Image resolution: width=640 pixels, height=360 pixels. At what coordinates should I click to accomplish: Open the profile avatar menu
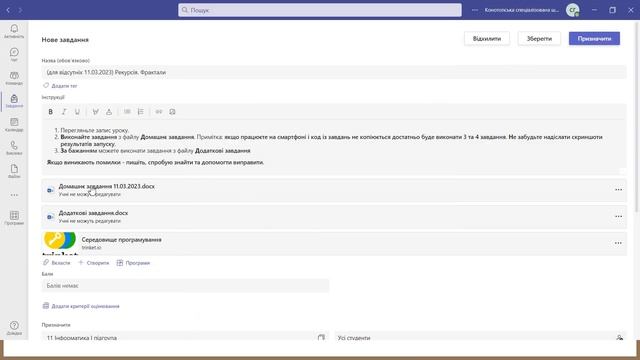pyautogui.click(x=573, y=10)
